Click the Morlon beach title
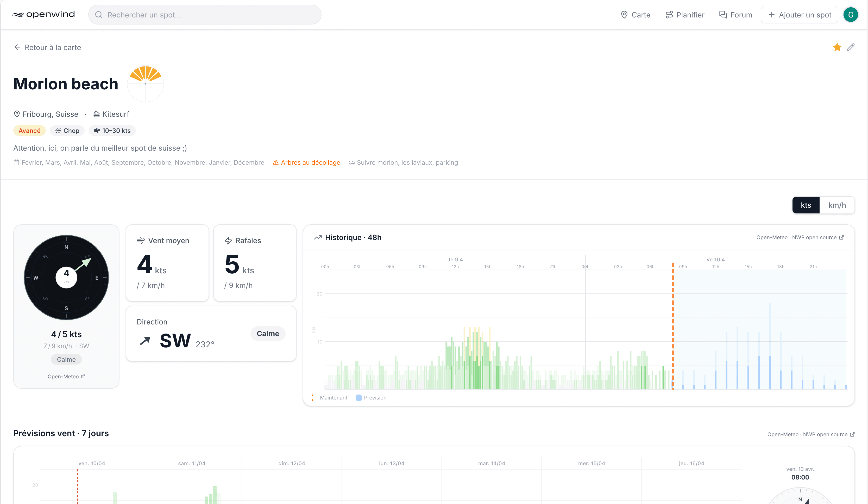Screen dimensions: 868x504 pos(66,84)
